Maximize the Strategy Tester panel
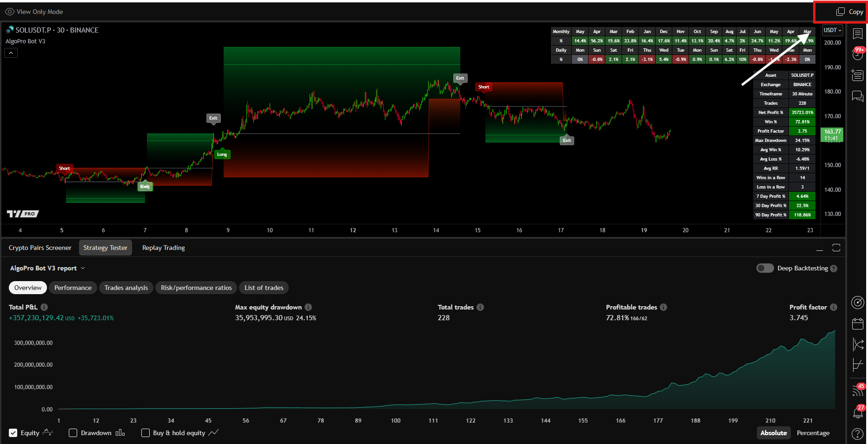The image size is (868, 444). [836, 248]
